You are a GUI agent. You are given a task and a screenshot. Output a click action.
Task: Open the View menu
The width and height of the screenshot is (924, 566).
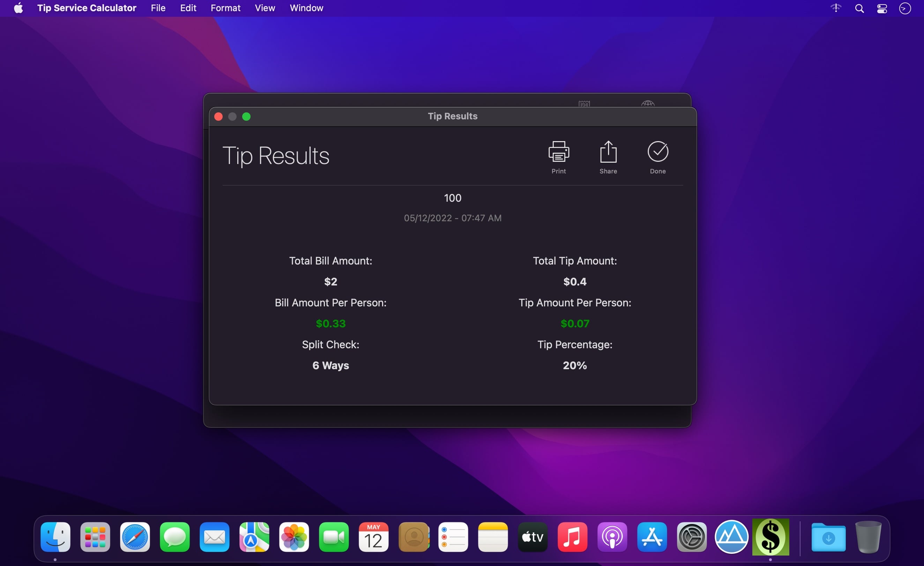coord(265,8)
